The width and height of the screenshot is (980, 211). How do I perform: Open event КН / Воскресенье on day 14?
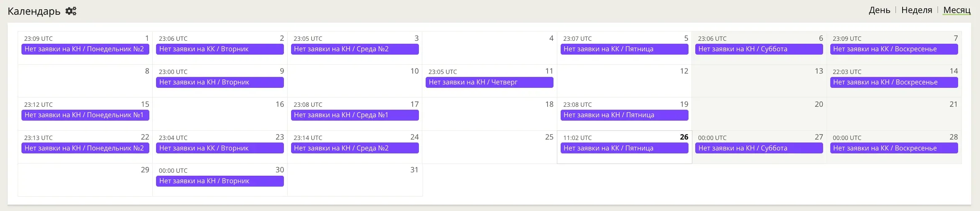pos(894,82)
